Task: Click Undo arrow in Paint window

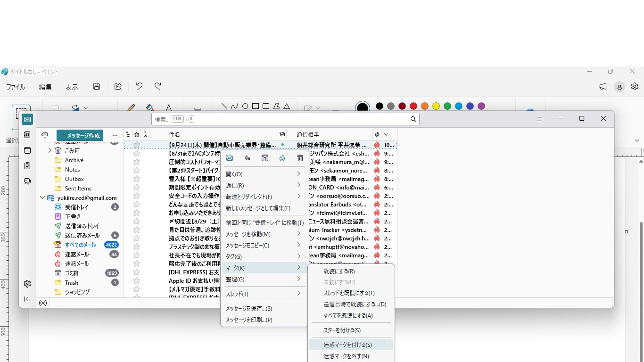Action: (139, 86)
